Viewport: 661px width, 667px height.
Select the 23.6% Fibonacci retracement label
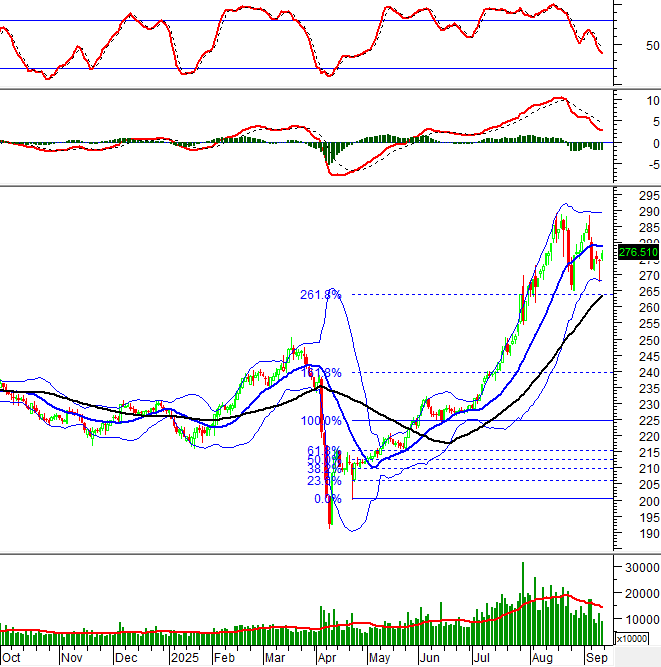pyautogui.click(x=323, y=481)
